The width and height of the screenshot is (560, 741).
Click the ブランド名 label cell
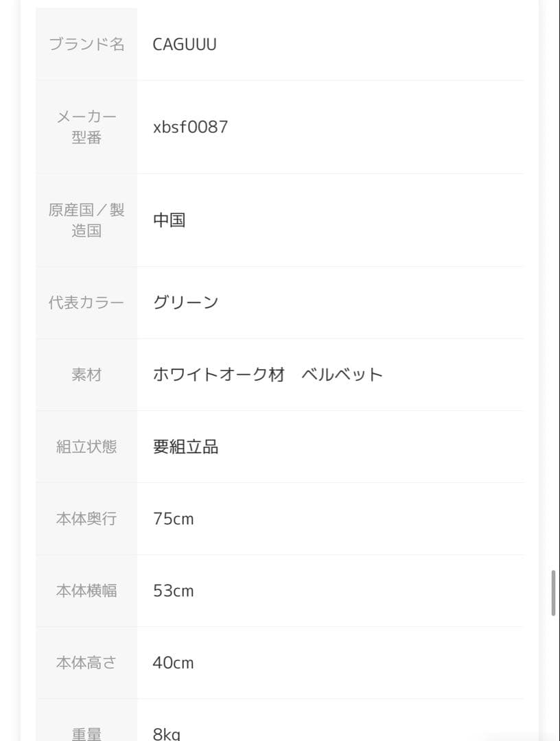tap(86, 45)
